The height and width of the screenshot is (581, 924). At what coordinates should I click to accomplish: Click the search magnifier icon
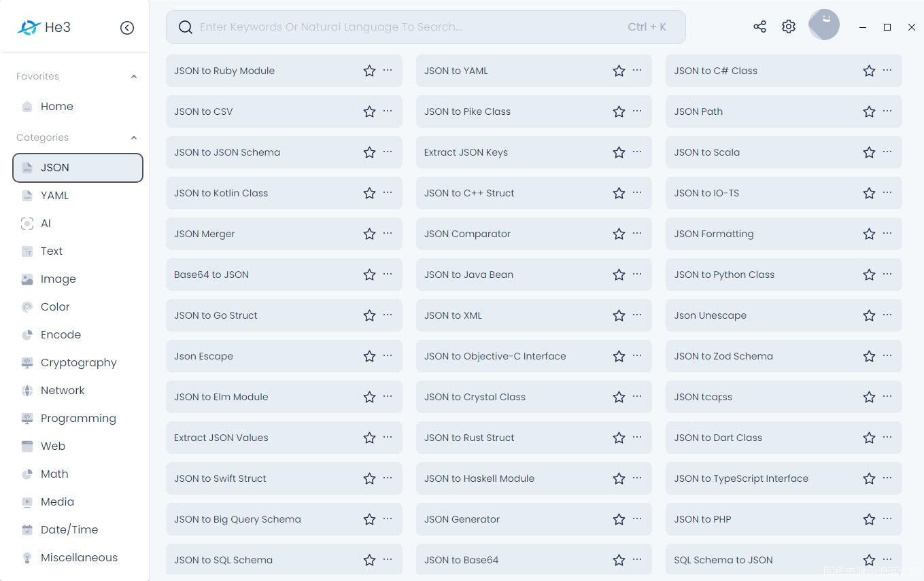(x=186, y=27)
